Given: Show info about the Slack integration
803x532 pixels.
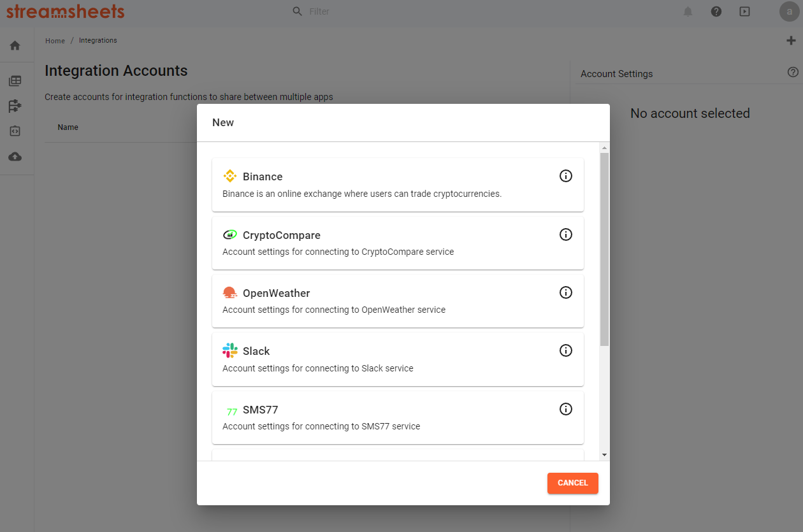Looking at the screenshot, I should point(565,350).
